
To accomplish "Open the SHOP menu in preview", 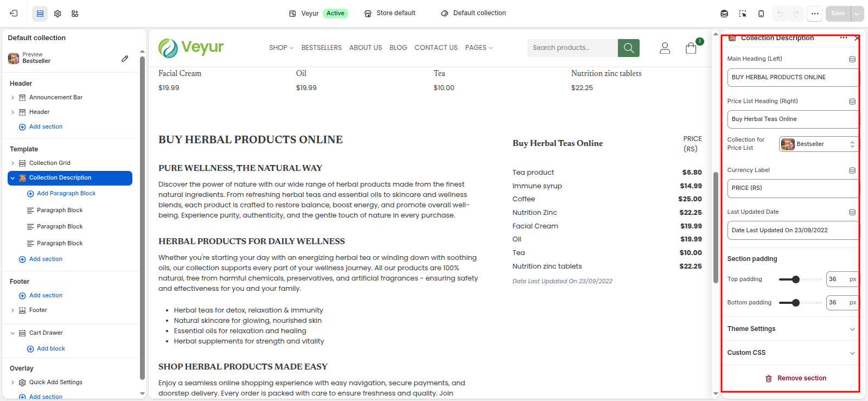I will (281, 48).
